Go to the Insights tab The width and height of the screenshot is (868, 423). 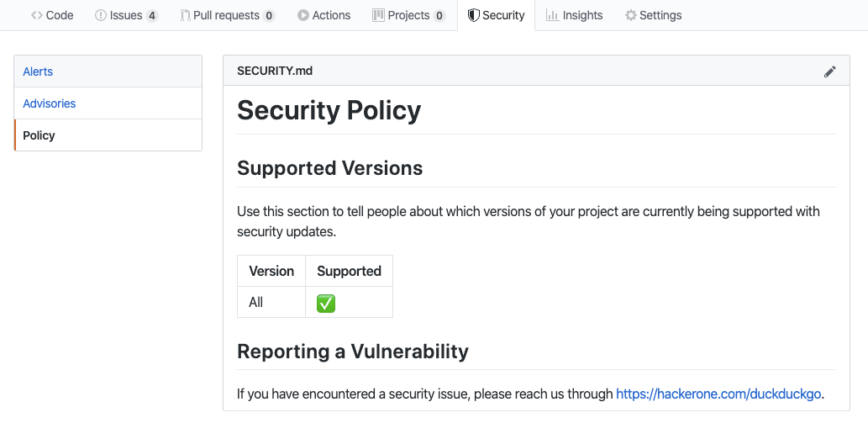(582, 15)
